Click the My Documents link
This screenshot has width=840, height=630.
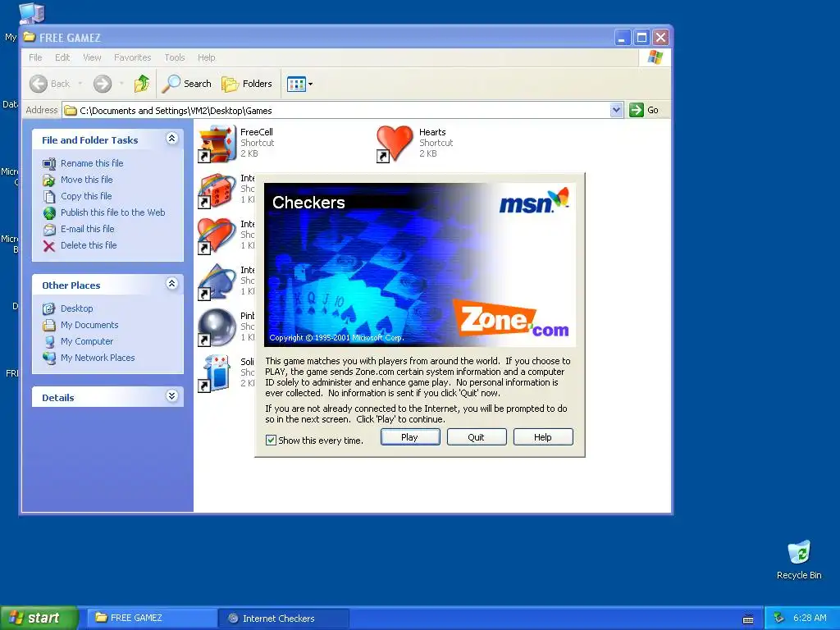click(89, 325)
